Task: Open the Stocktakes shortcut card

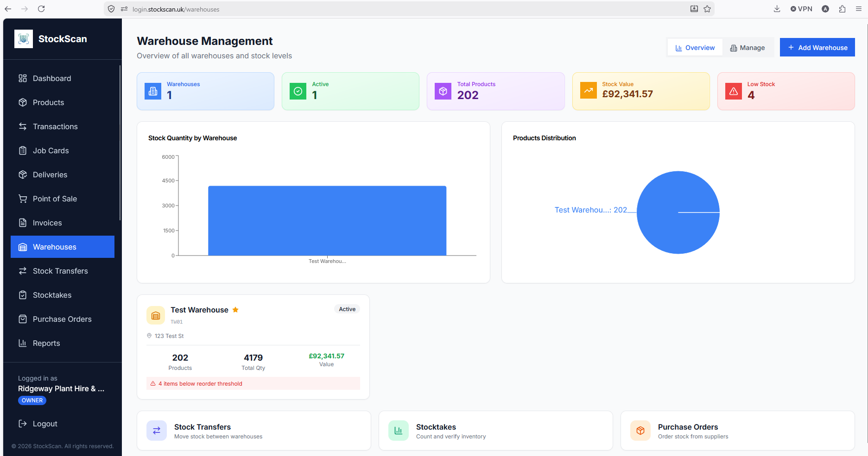Action: click(x=496, y=431)
